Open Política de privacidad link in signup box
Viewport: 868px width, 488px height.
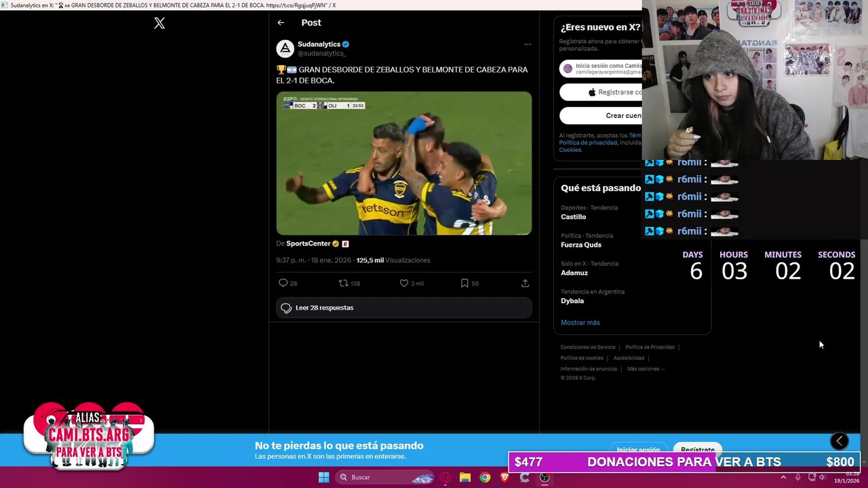point(588,143)
